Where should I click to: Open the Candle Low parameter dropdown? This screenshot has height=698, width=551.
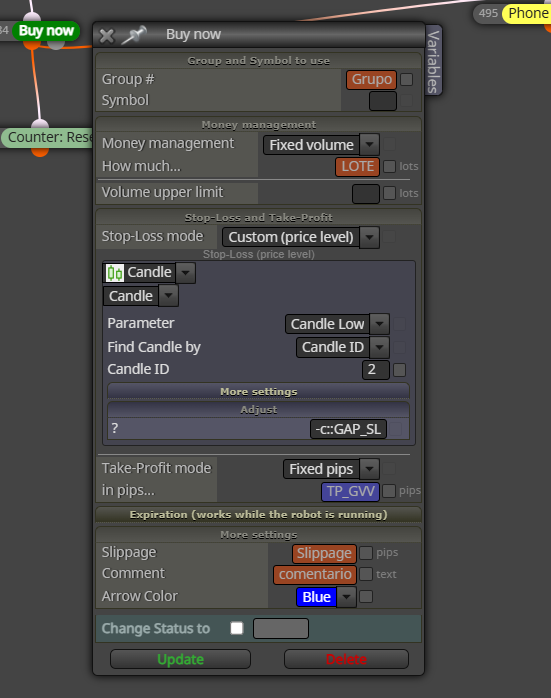pyautogui.click(x=337, y=324)
